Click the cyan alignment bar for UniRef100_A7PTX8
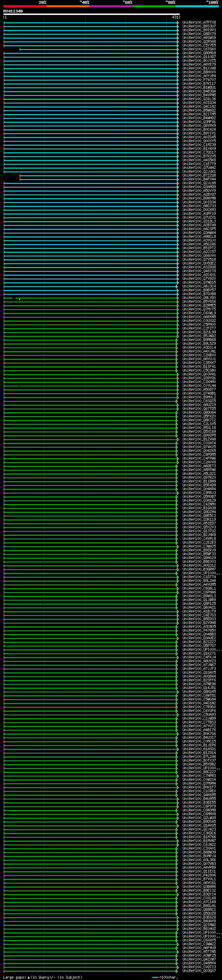The image size is (222, 980). click(x=91, y=23)
